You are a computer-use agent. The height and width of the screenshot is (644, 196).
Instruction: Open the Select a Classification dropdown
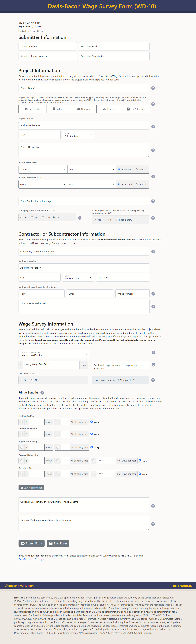54,354
